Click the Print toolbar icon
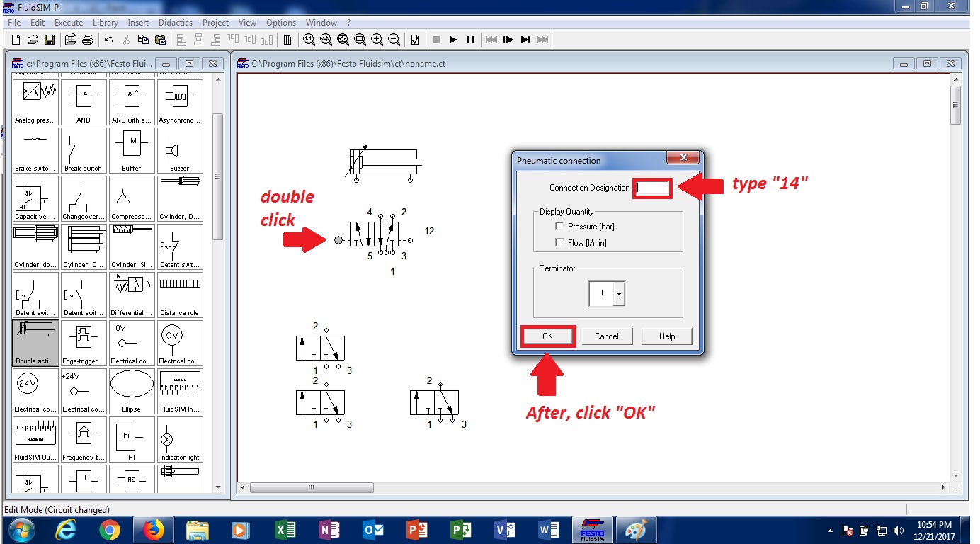 point(88,40)
